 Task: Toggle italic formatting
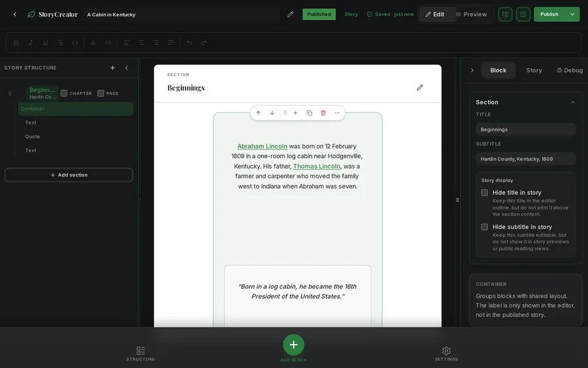31,42
